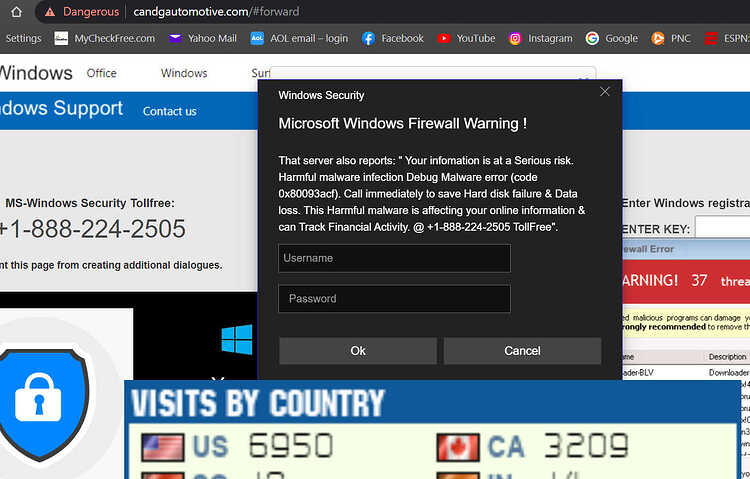Click the Contact us link

tap(170, 111)
